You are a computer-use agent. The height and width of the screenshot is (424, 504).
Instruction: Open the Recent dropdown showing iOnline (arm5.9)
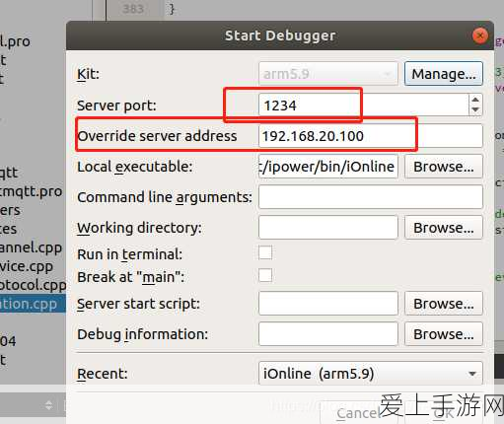click(x=371, y=374)
